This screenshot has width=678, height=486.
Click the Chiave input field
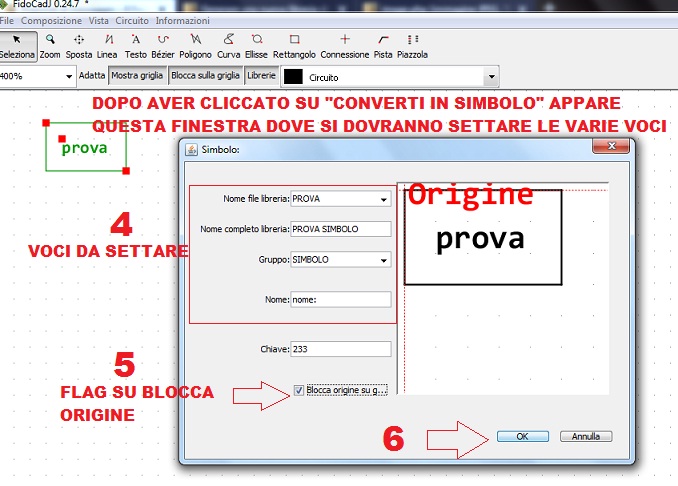[340, 349]
